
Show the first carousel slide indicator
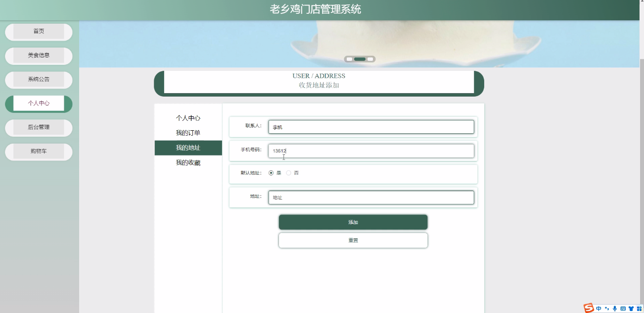pyautogui.click(x=349, y=59)
